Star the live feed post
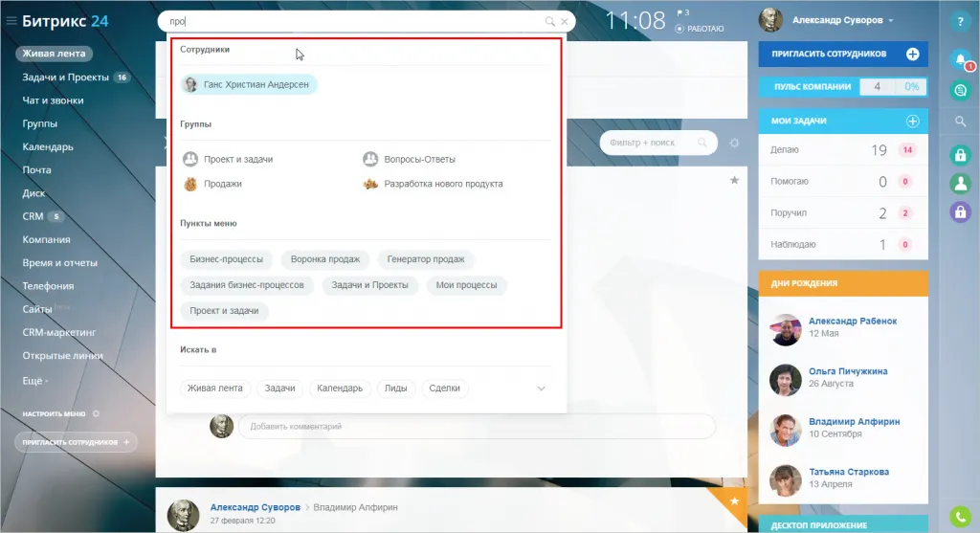980x533 pixels. click(x=734, y=180)
